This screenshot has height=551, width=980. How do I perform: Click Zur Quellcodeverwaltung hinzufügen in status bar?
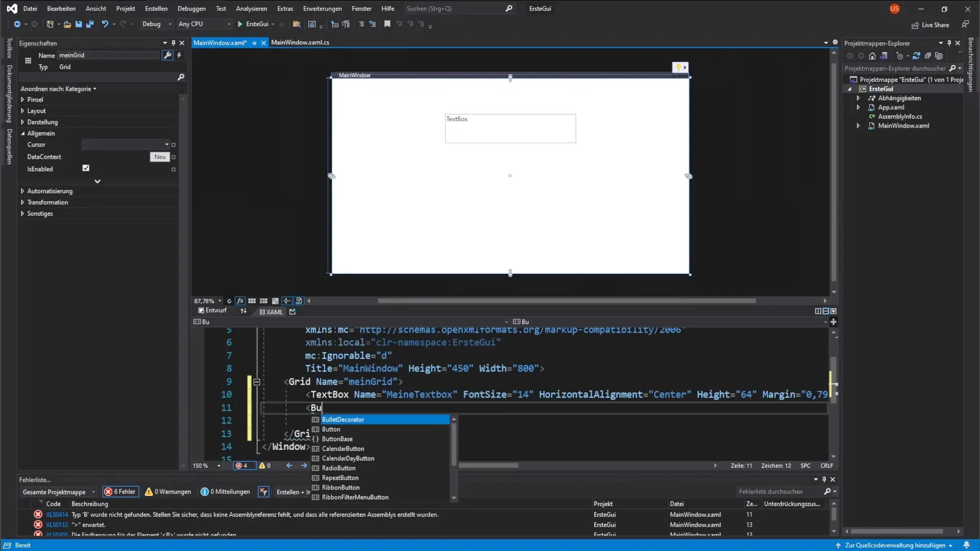(x=894, y=545)
